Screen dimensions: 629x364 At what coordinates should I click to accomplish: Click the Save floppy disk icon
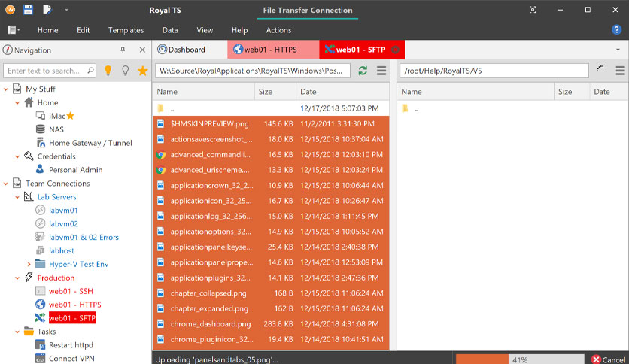28,10
